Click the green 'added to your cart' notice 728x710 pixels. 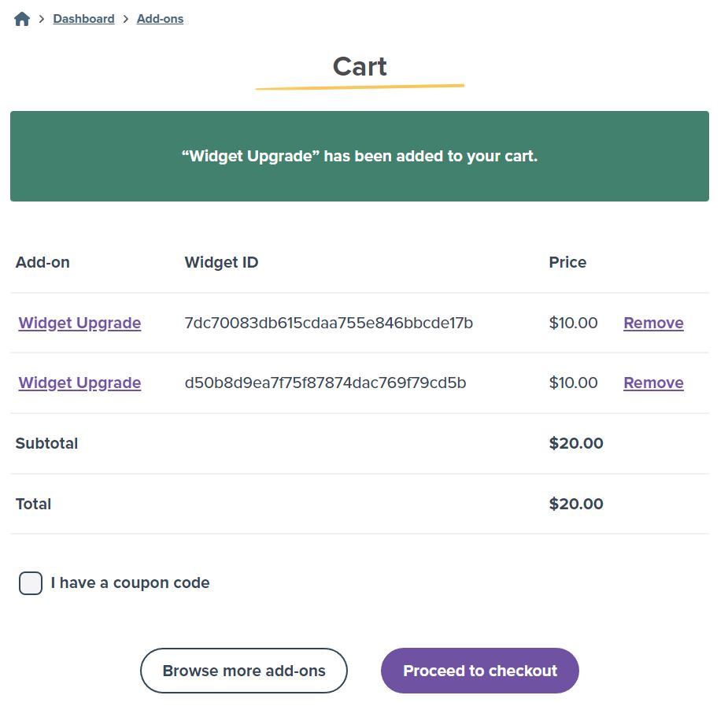pos(360,156)
